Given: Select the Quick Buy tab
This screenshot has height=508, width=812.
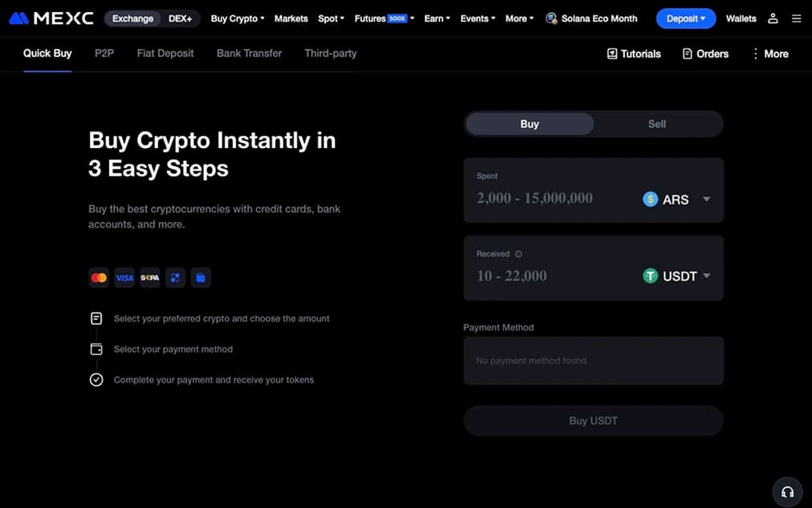Looking at the screenshot, I should click(47, 53).
